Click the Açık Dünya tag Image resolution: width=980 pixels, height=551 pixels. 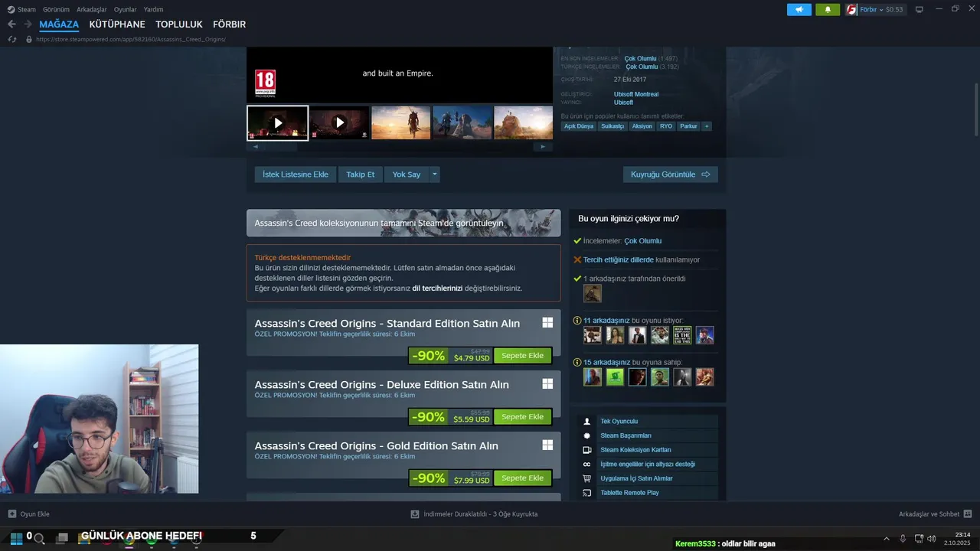(x=580, y=126)
